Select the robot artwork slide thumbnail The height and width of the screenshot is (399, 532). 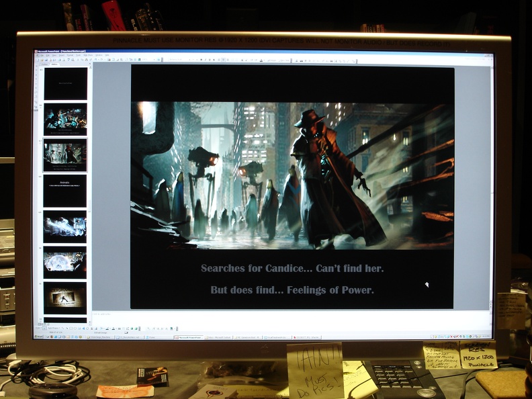click(x=65, y=120)
